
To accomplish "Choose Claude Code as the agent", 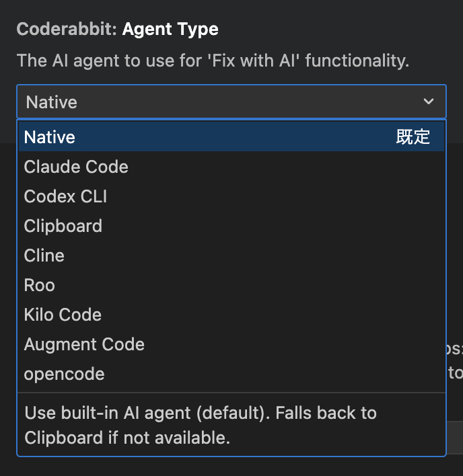I will click(x=76, y=167).
